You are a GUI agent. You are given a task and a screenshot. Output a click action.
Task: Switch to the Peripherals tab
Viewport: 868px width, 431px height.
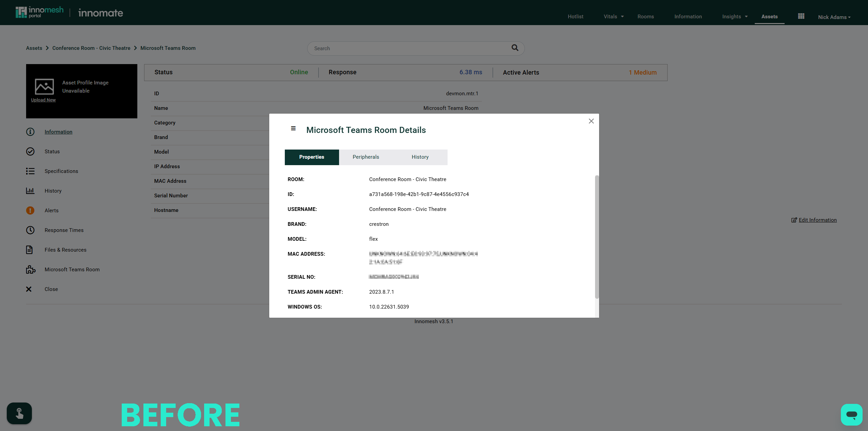[x=366, y=157]
